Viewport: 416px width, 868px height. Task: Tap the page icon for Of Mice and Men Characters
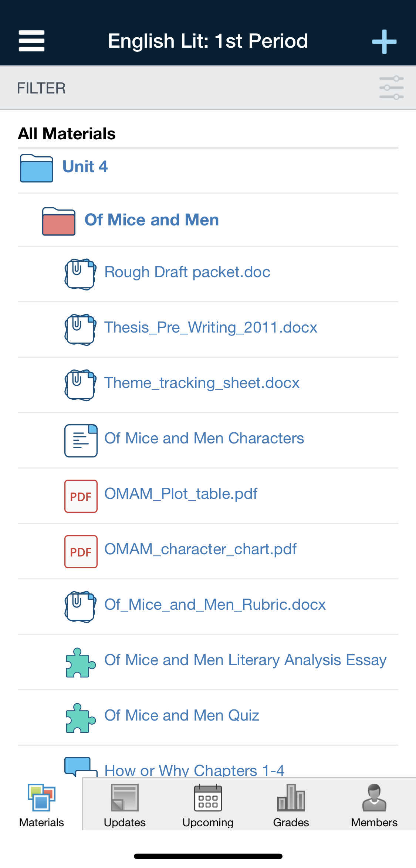(81, 440)
